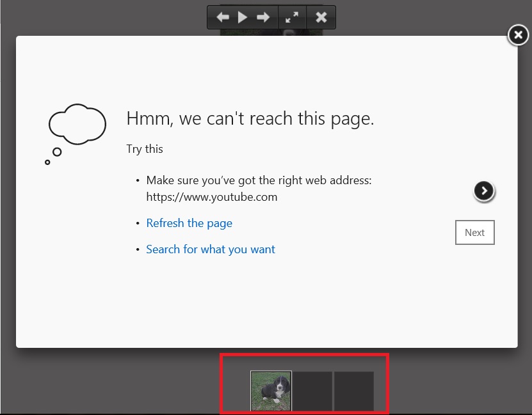This screenshot has width=532, height=415.
Task: Open the Refresh the page link
Action: (x=189, y=223)
